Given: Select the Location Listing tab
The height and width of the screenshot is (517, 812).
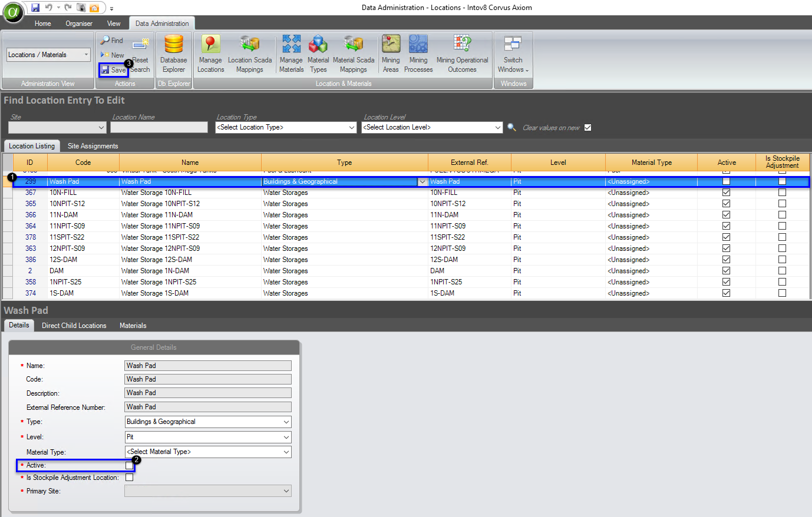Looking at the screenshot, I should [32, 146].
